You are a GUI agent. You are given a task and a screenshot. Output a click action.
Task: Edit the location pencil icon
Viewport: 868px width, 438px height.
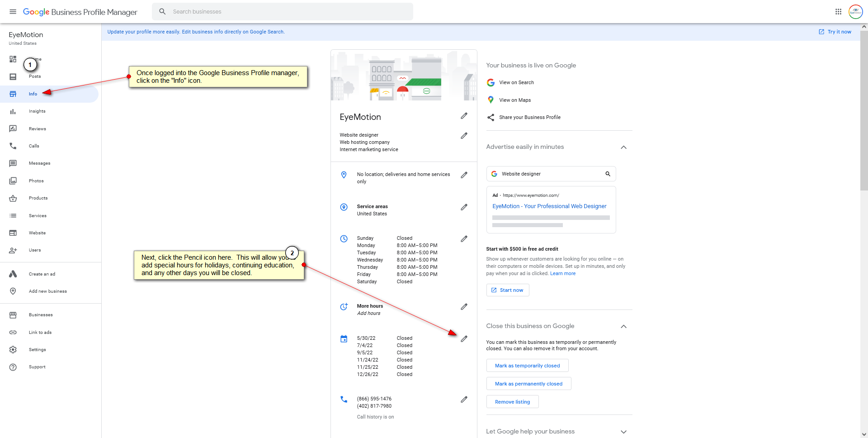tap(464, 175)
